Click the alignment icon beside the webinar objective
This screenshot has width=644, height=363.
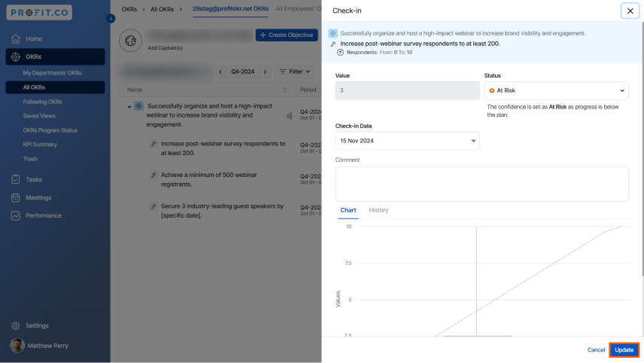coord(290,116)
